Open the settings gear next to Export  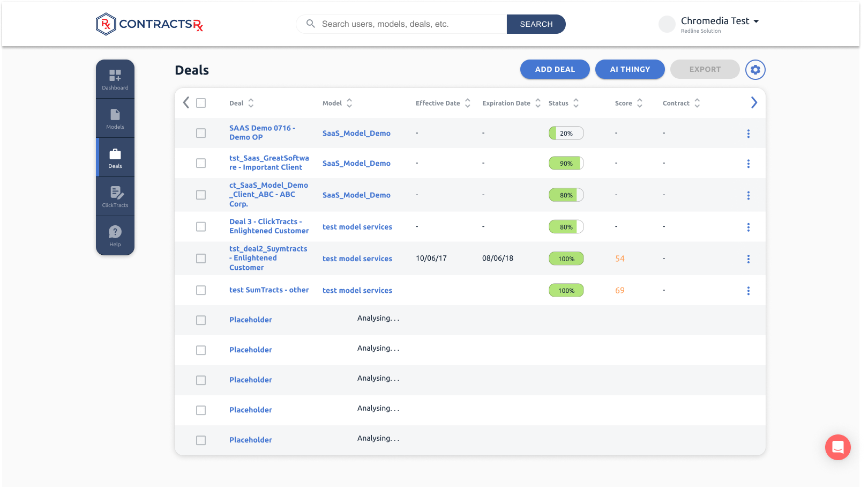pyautogui.click(x=755, y=70)
